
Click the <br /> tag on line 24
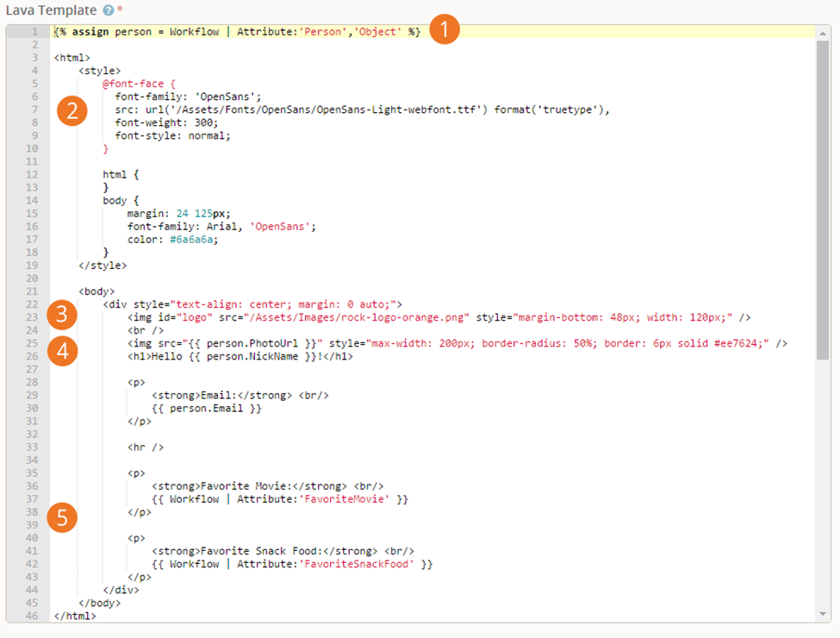146,330
